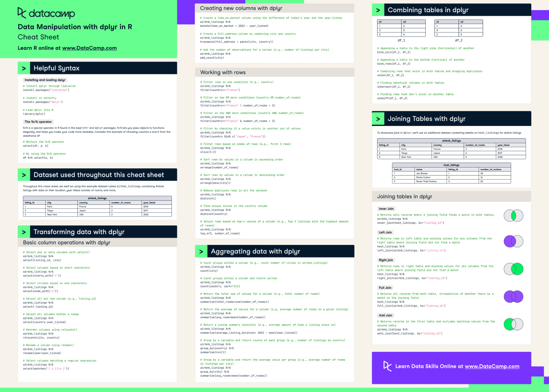The width and height of the screenshot is (549, 392).
Task: Click the chevron beside Helpful Syntax
Action: pyautogui.click(x=24, y=68)
